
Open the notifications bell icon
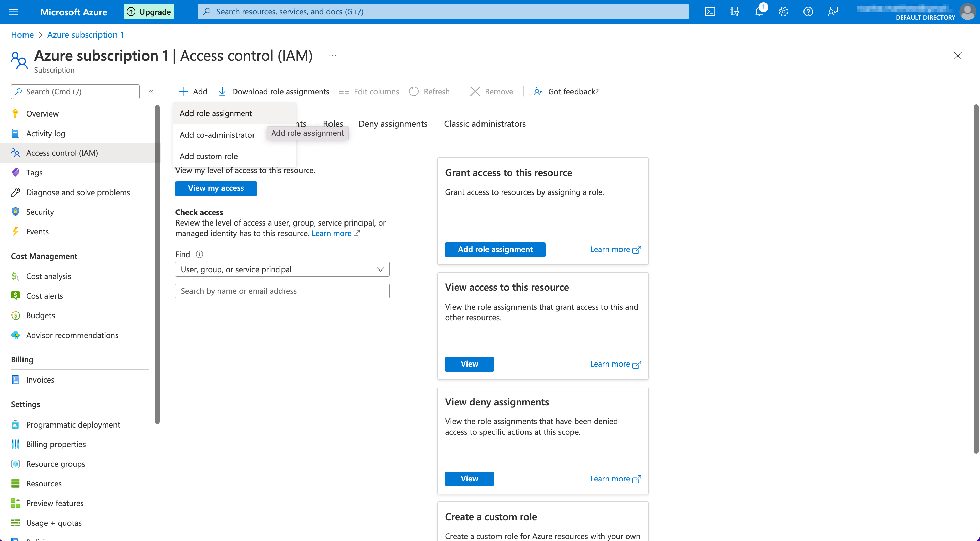[759, 12]
